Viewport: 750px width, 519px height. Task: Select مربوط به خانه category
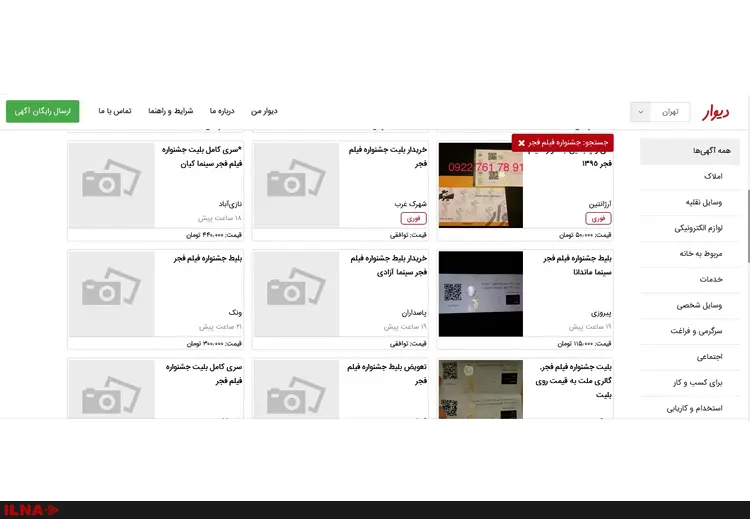pos(690,254)
